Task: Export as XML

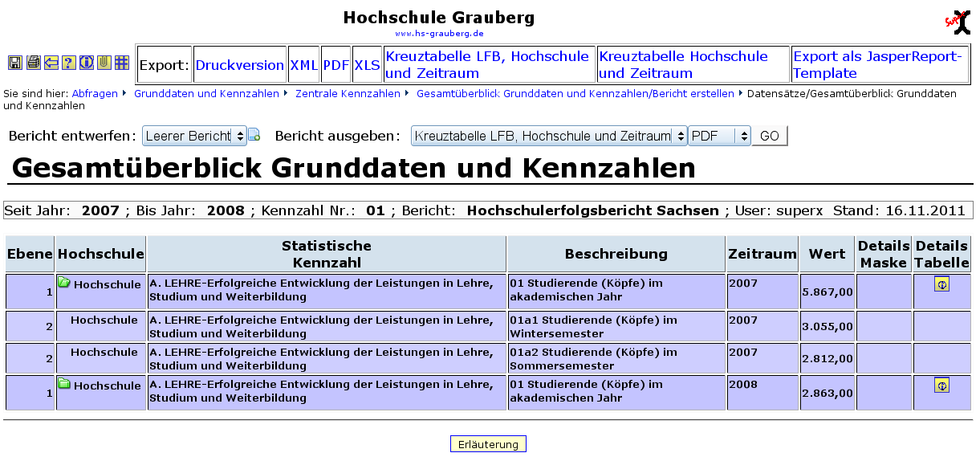Action: 304,65
